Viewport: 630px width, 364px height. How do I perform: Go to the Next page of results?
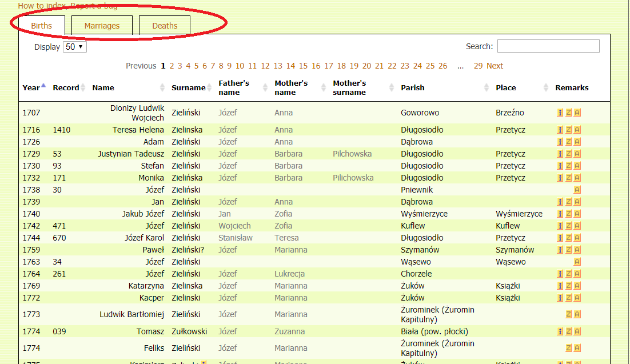point(495,66)
